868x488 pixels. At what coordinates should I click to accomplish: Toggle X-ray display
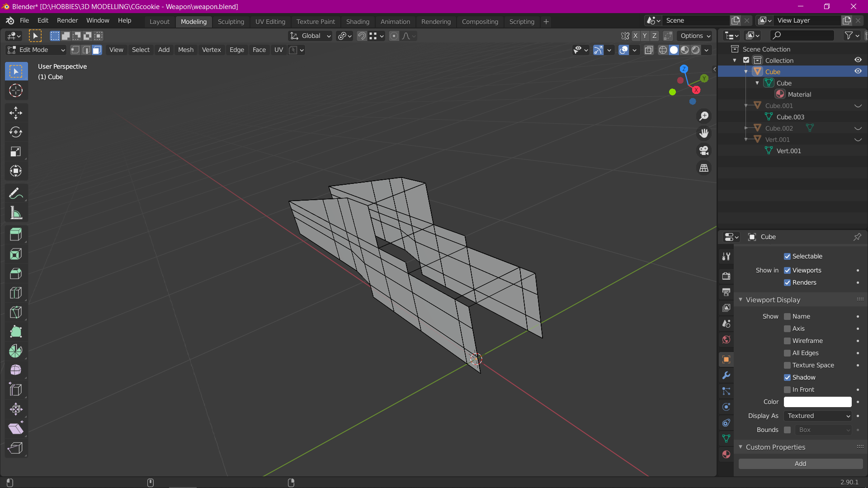click(649, 50)
